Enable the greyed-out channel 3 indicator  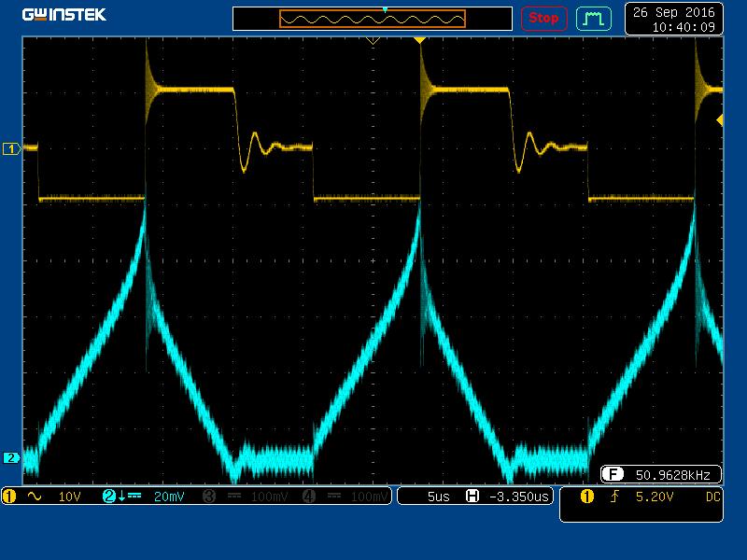click(208, 497)
